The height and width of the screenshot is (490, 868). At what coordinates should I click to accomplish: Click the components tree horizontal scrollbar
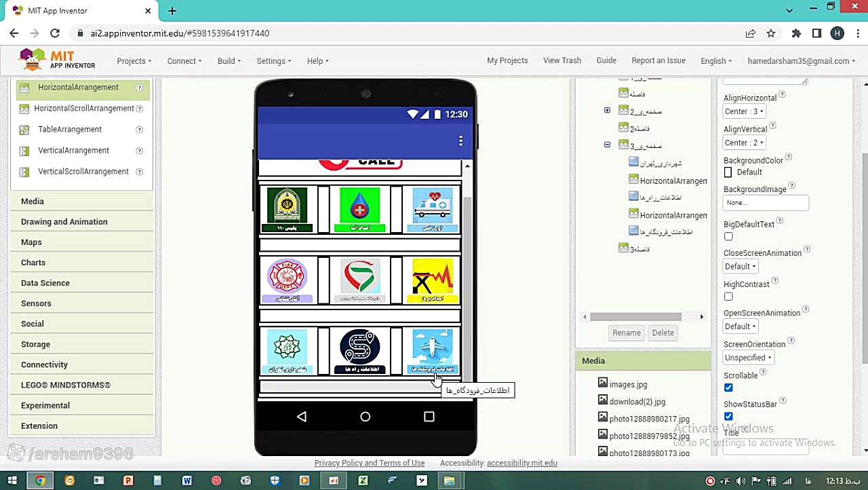pyautogui.click(x=635, y=317)
